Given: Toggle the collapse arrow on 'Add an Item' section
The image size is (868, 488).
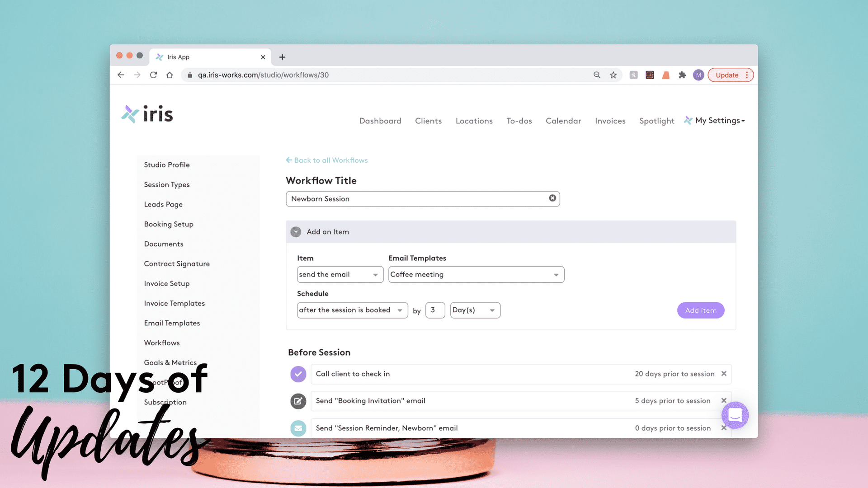Looking at the screenshot, I should (296, 231).
